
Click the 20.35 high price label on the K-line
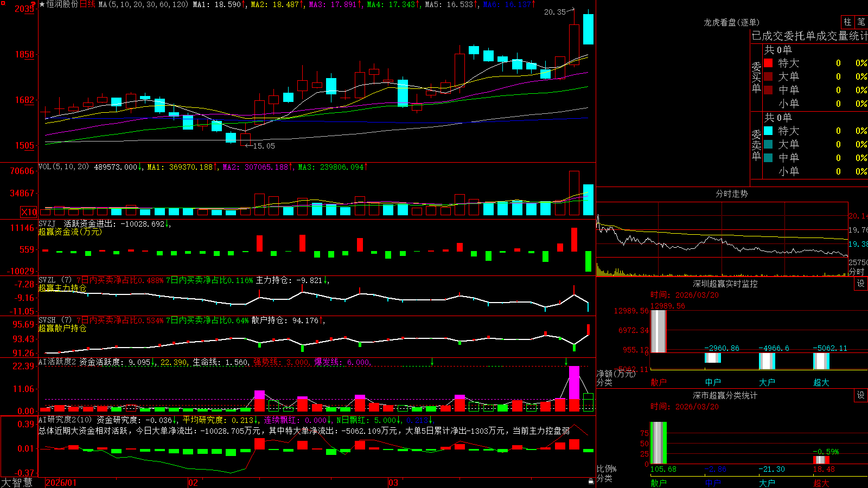(x=555, y=12)
